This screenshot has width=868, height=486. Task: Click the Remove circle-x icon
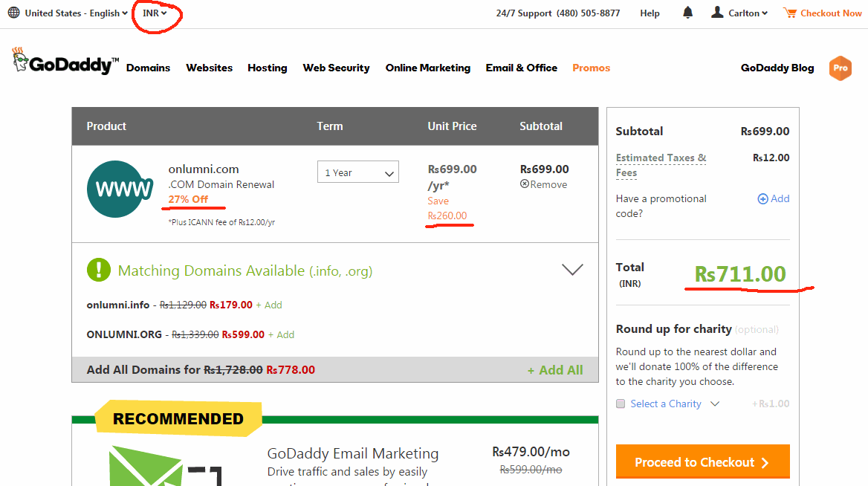coord(524,184)
